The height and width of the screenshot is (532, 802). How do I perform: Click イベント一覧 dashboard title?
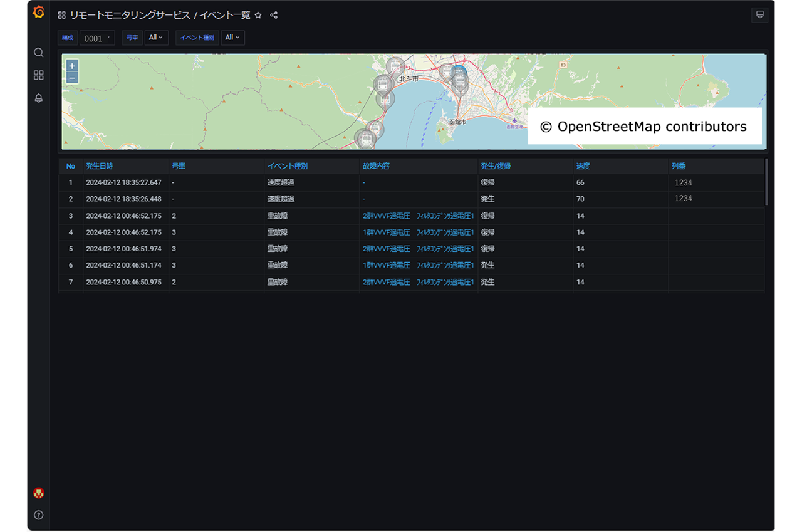pyautogui.click(x=225, y=15)
